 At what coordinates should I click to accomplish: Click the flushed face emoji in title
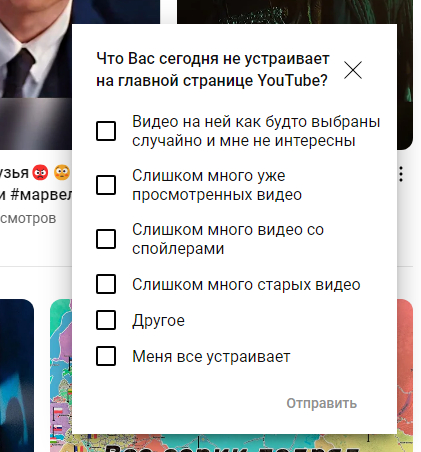[62, 173]
